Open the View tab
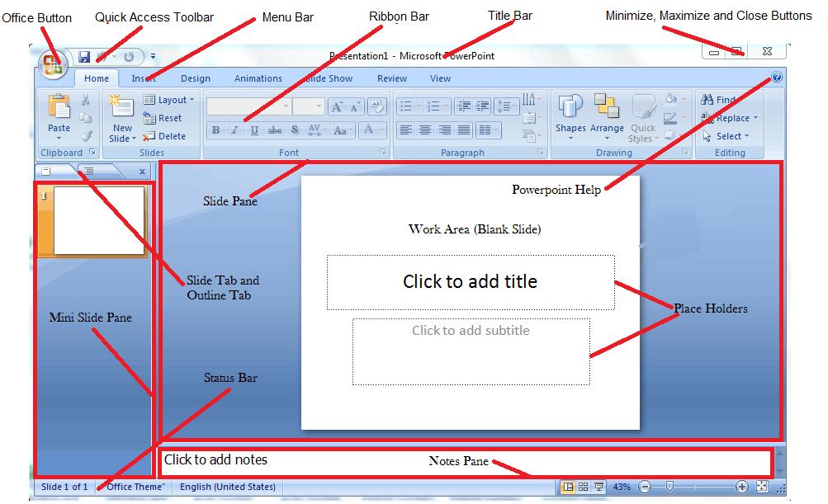This screenshot has width=828, height=504. tap(440, 78)
